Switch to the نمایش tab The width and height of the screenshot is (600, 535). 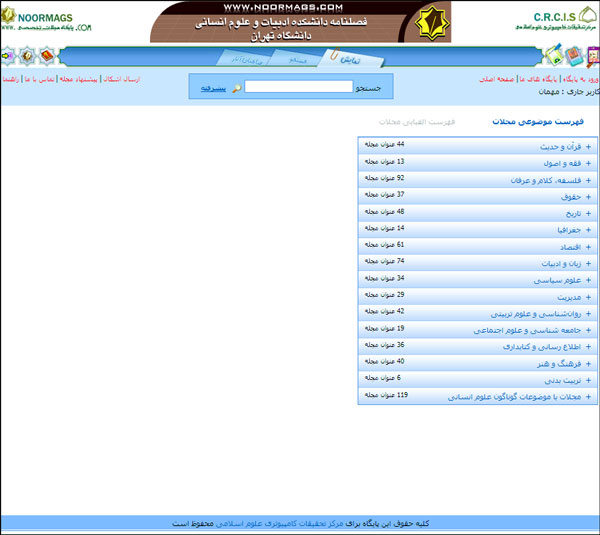tap(351, 60)
